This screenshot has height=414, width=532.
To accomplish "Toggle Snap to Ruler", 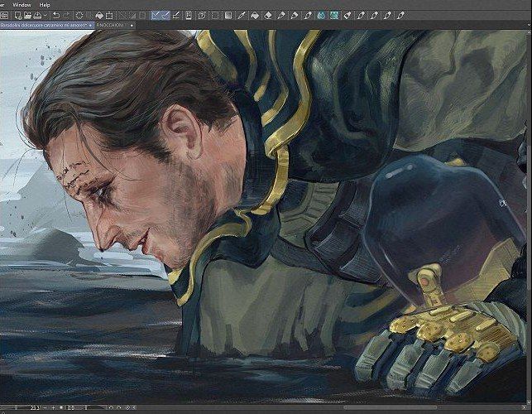I will (156, 15).
